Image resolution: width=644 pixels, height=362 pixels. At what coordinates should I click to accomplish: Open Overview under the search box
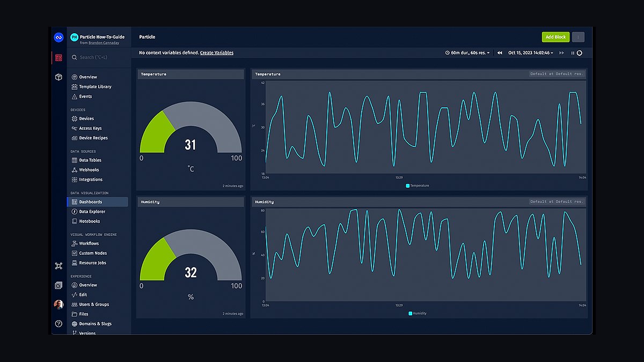pos(88,77)
